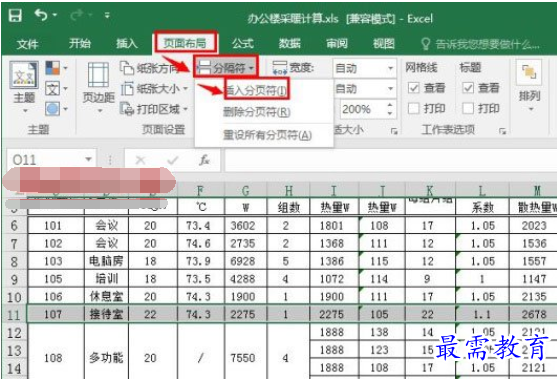
Task: Choose 插入分页符(I) from menu
Action: point(256,90)
